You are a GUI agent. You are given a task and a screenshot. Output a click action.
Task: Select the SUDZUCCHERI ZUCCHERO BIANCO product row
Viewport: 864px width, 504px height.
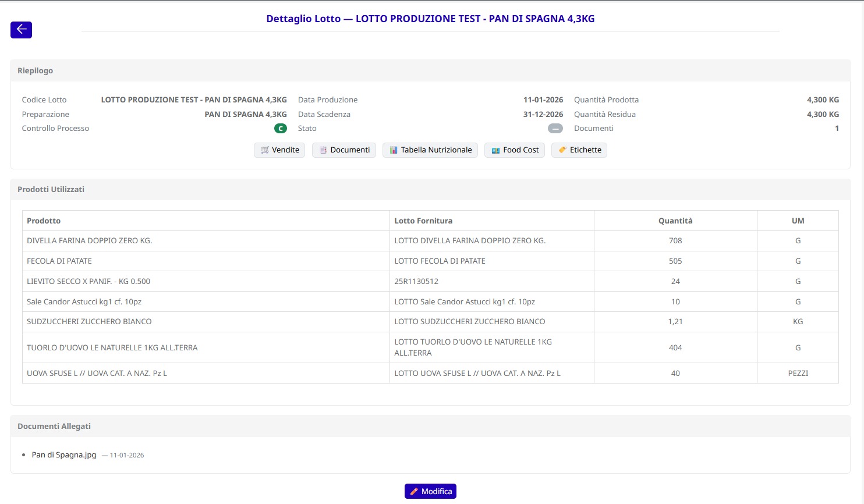click(89, 322)
